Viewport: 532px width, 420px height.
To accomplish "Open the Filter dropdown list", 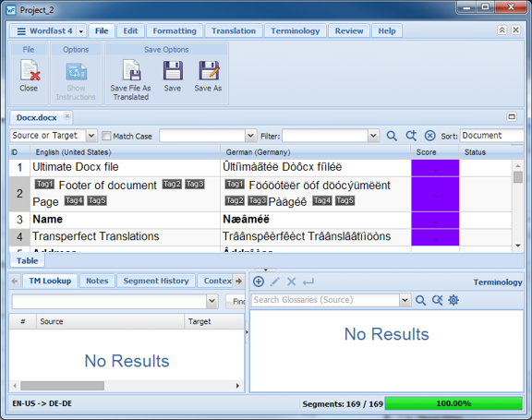I will click(373, 136).
